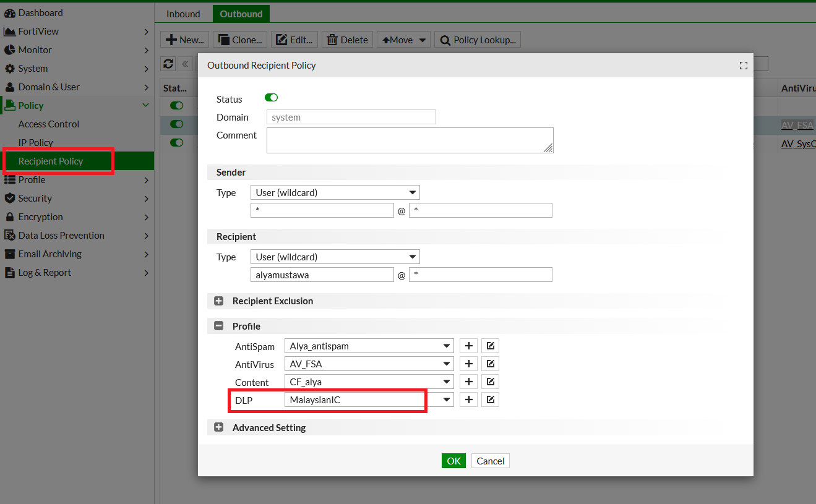Screen dimensions: 816x504
Task: Open IP Policy in sidebar
Action: 36,143
